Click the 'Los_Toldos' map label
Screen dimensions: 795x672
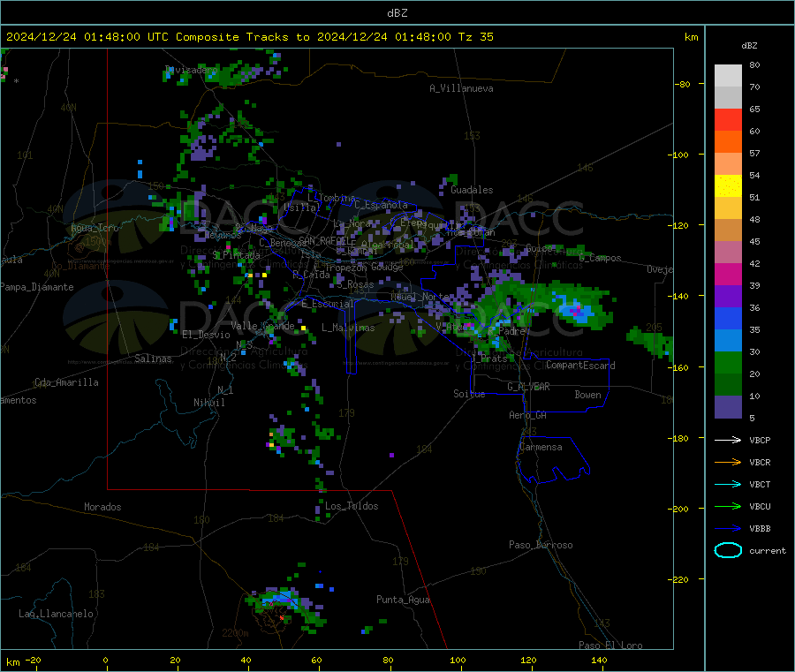[x=352, y=506]
